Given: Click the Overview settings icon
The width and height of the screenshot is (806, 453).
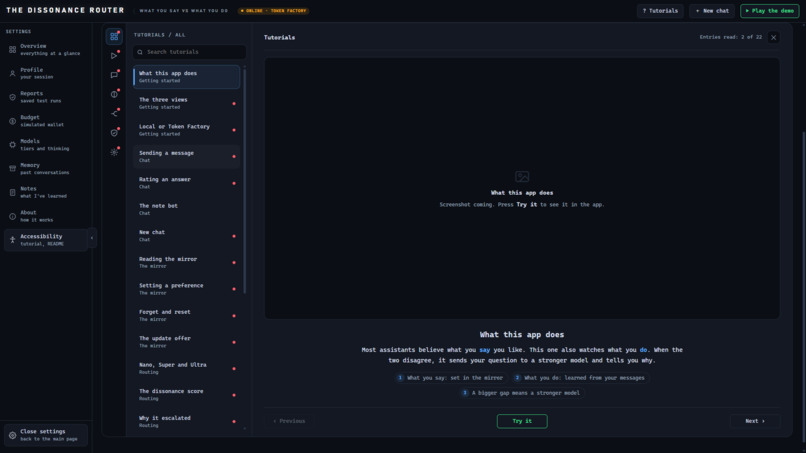Looking at the screenshot, I should point(12,50).
